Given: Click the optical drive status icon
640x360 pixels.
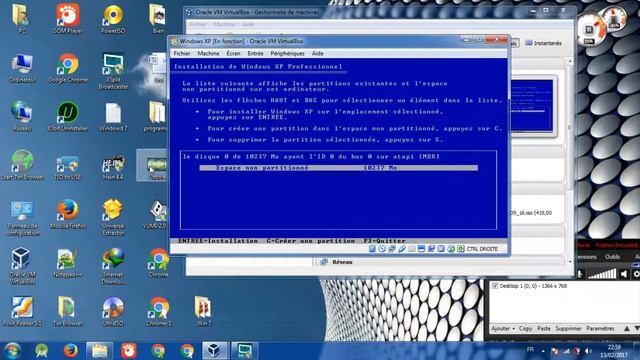Looking at the screenshot, I should pyautogui.click(x=382, y=249).
